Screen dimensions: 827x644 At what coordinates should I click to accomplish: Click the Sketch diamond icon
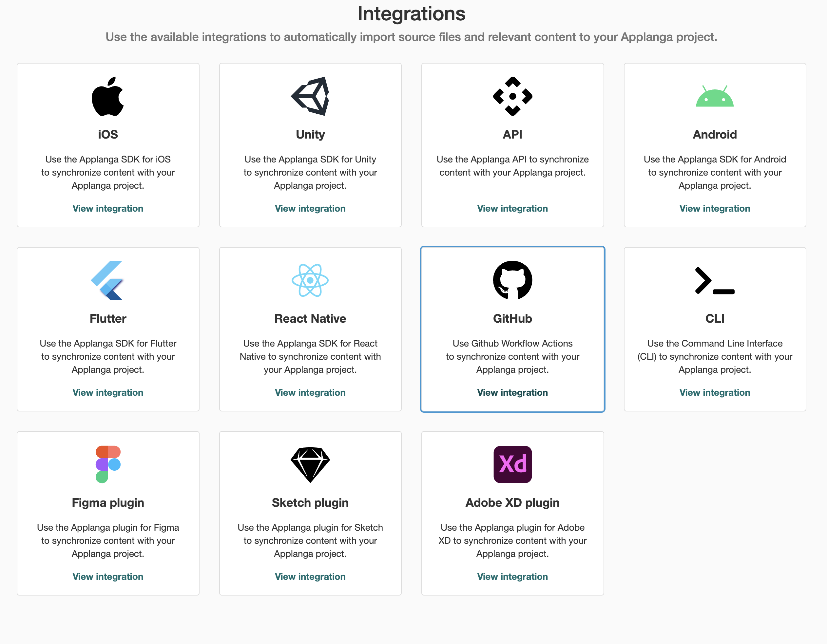pos(310,464)
